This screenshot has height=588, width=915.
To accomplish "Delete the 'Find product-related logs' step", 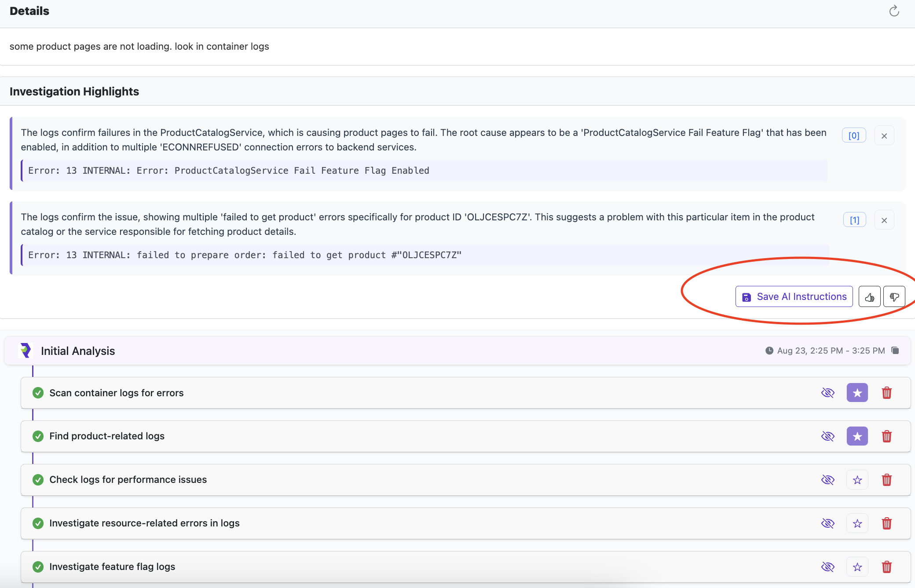I will coord(886,436).
